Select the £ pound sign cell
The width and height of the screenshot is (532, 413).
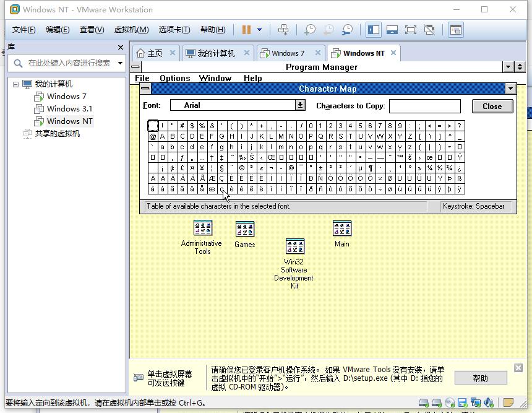point(182,168)
